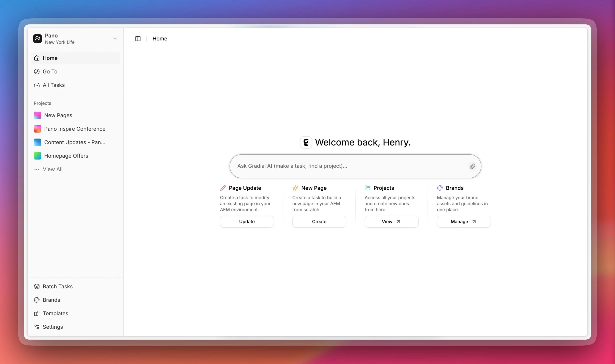615x364 pixels.
Task: Click the Gradial logo beside welcome text
Action: [306, 142]
